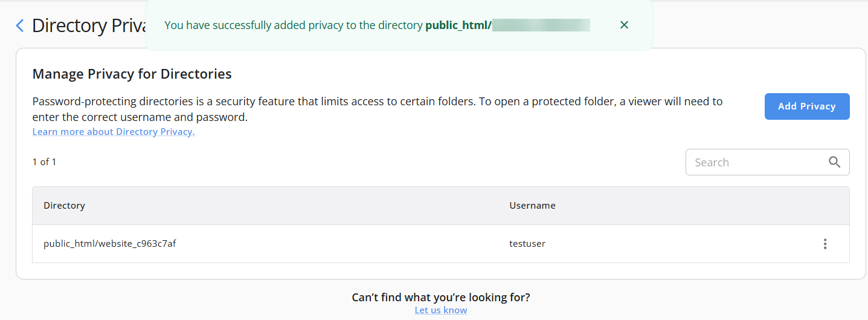Sort by the Username column header
This screenshot has width=868, height=320.
click(x=533, y=206)
